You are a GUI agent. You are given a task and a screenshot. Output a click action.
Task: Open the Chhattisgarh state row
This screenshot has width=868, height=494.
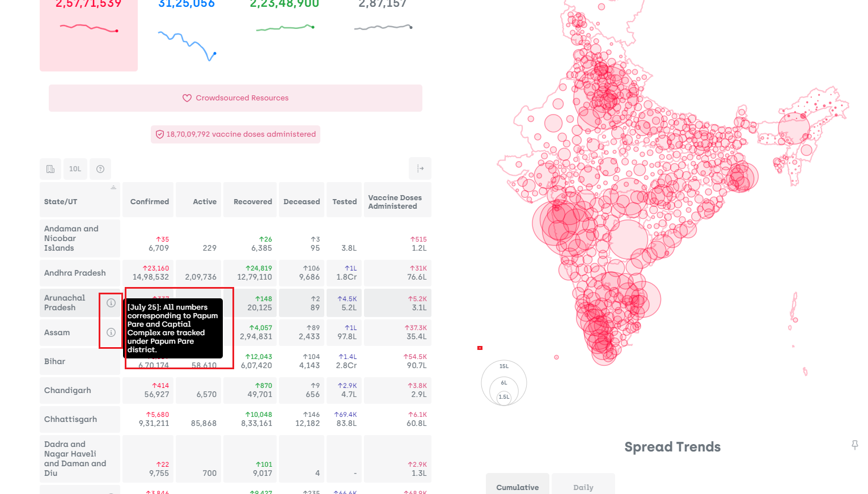click(235, 419)
